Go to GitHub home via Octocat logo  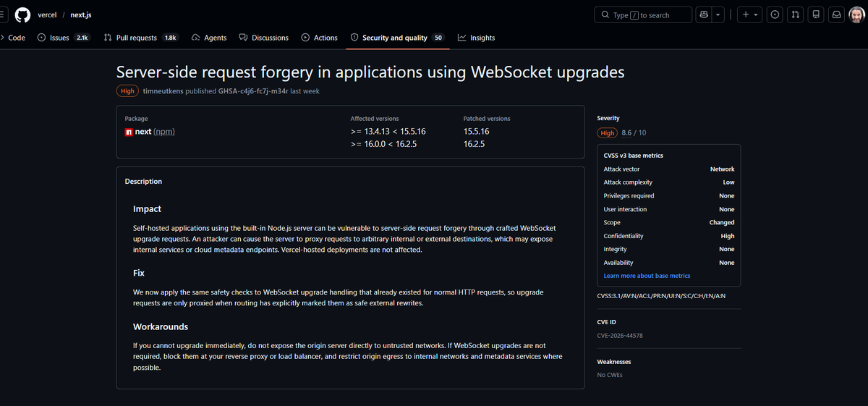pos(22,14)
